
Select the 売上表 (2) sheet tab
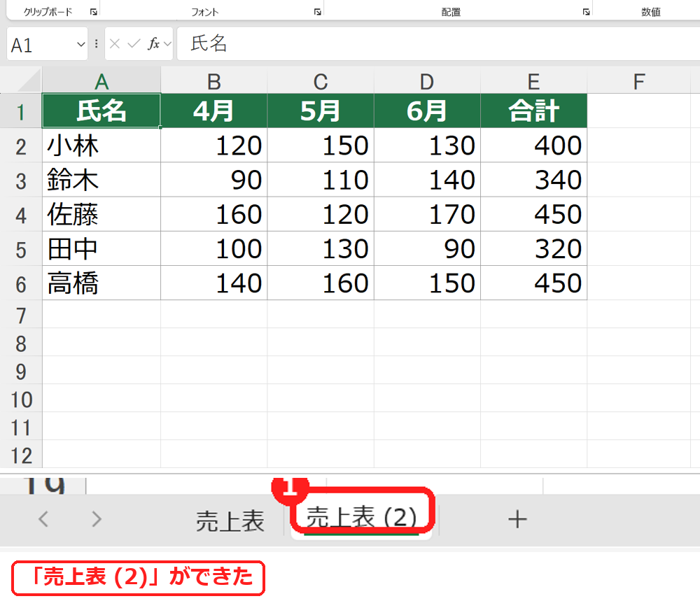point(362,518)
